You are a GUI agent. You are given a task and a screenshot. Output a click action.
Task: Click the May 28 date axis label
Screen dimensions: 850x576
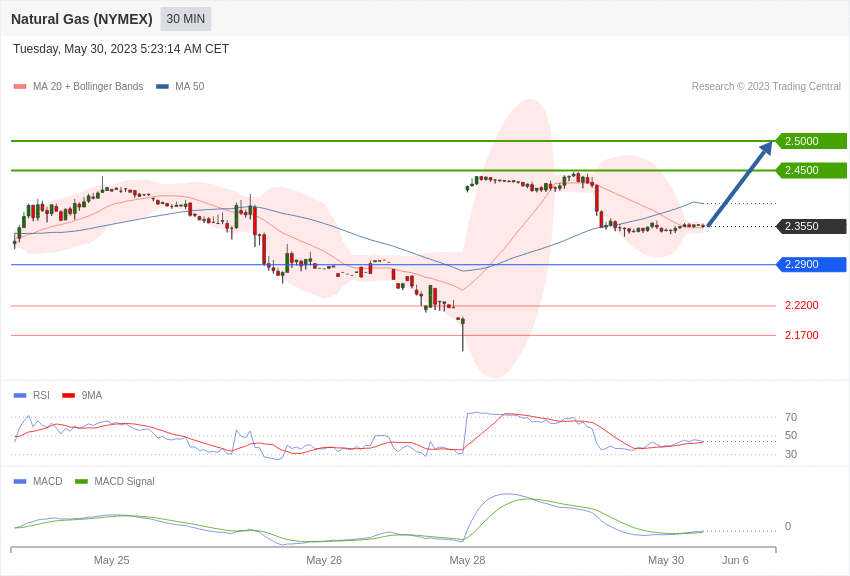pos(467,560)
